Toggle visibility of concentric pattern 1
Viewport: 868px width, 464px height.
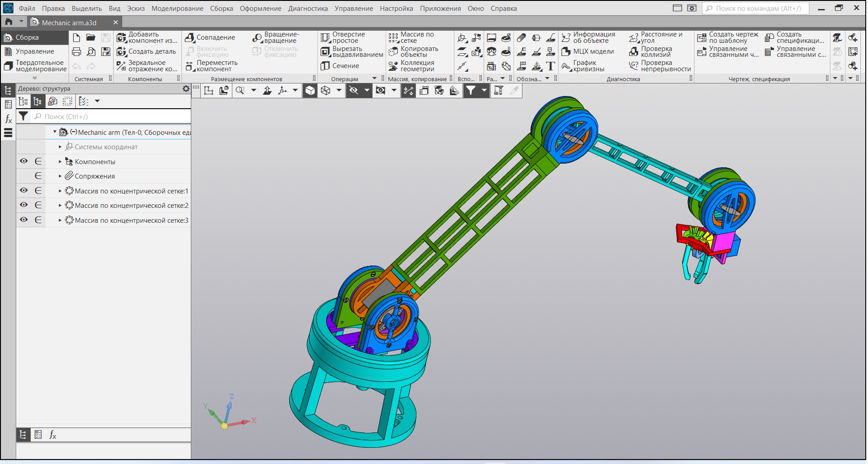[x=24, y=191]
